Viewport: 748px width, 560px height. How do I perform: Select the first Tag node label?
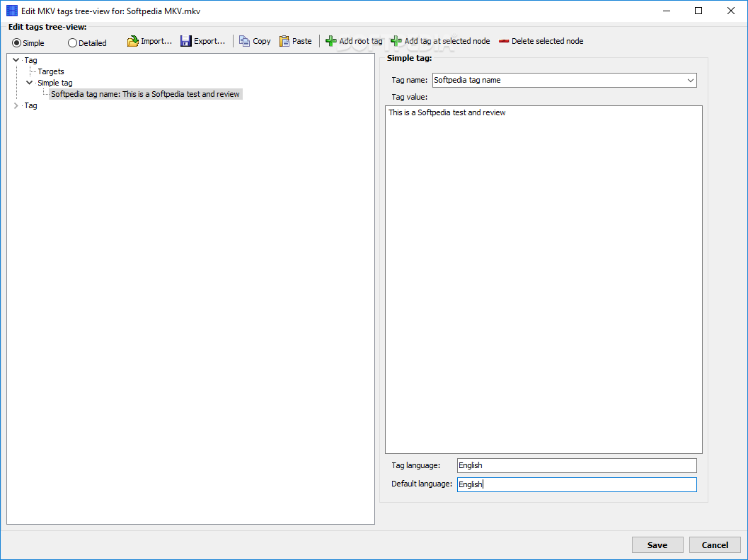tap(31, 60)
